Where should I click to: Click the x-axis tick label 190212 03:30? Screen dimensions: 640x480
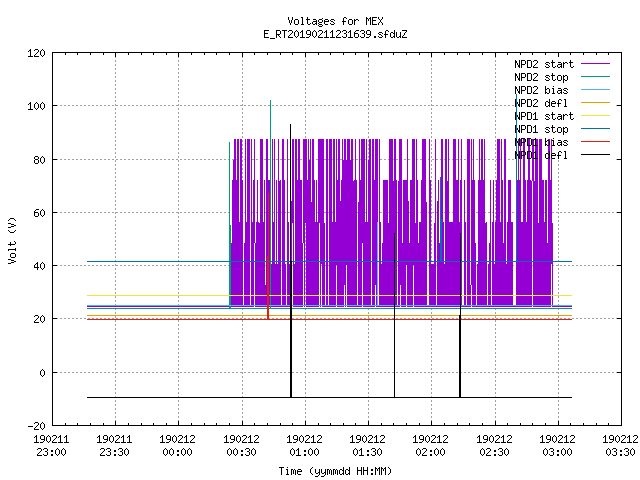(x=620, y=446)
